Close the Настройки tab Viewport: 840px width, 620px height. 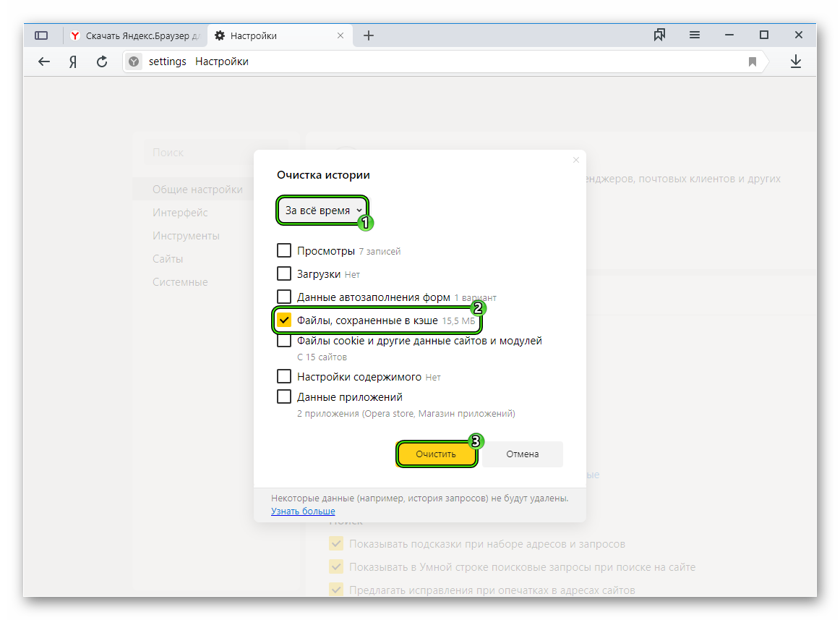pyautogui.click(x=340, y=35)
